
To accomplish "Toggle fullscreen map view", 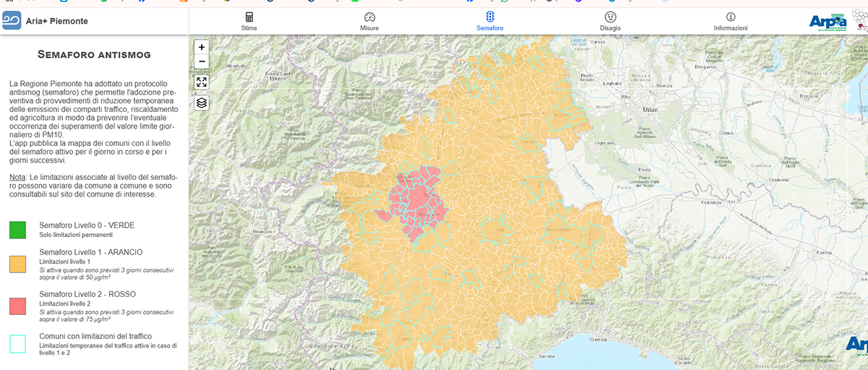I will pyautogui.click(x=202, y=82).
